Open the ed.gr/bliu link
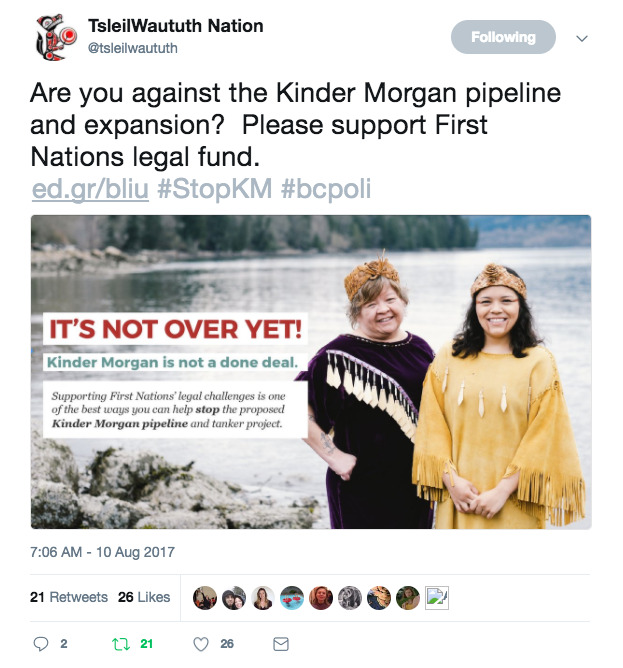Viewport: 623px width, 668px height. click(x=90, y=189)
